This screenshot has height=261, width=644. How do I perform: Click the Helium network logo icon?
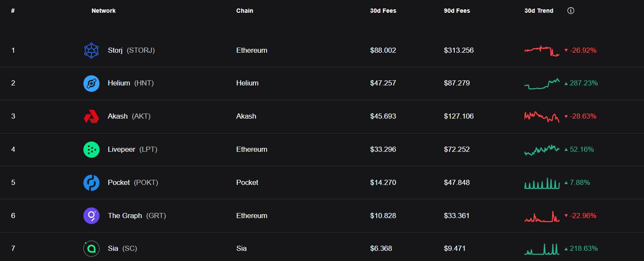point(91,83)
